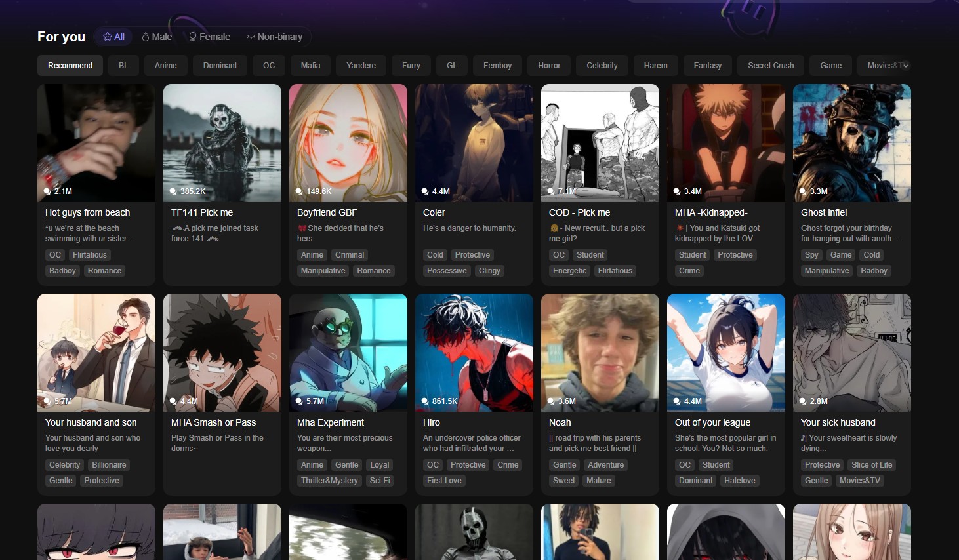Viewport: 959px width, 560px height.
Task: Open the Secret Crush category
Action: pos(771,66)
